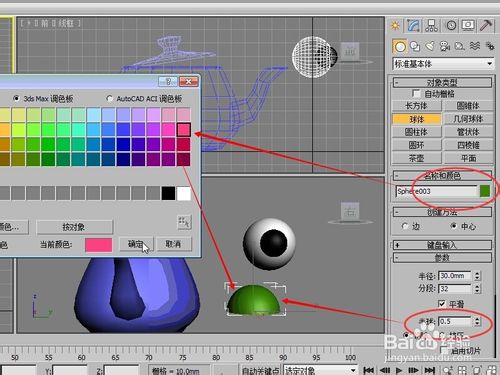This screenshot has height=375, width=500.
Task: Open the Utilities hammer panel tab
Action: tap(486, 26)
